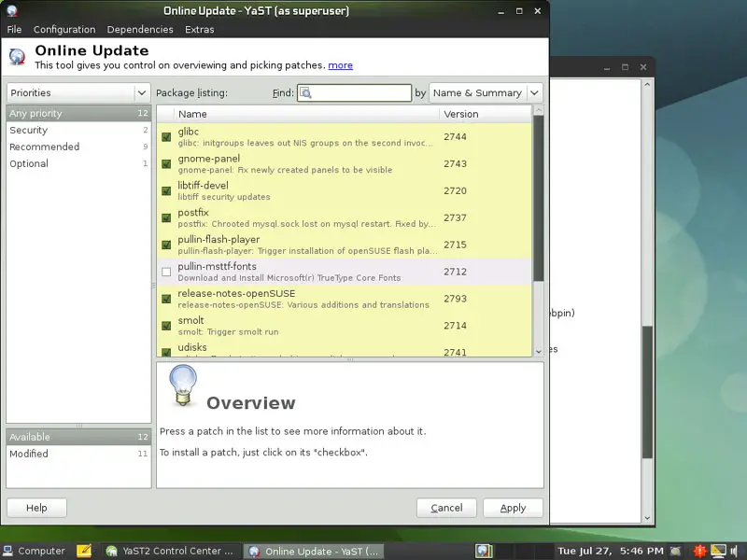Uncheck the release-notes-openSUSE patch checkbox
This screenshot has width=747, height=560.
[166, 299]
